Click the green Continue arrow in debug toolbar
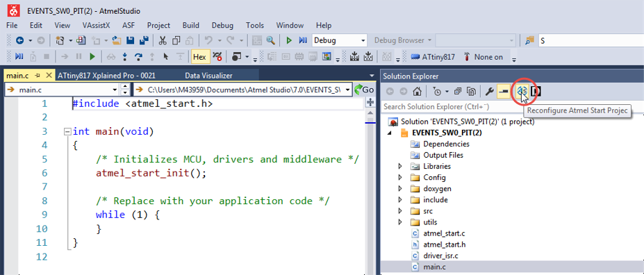 [93, 57]
